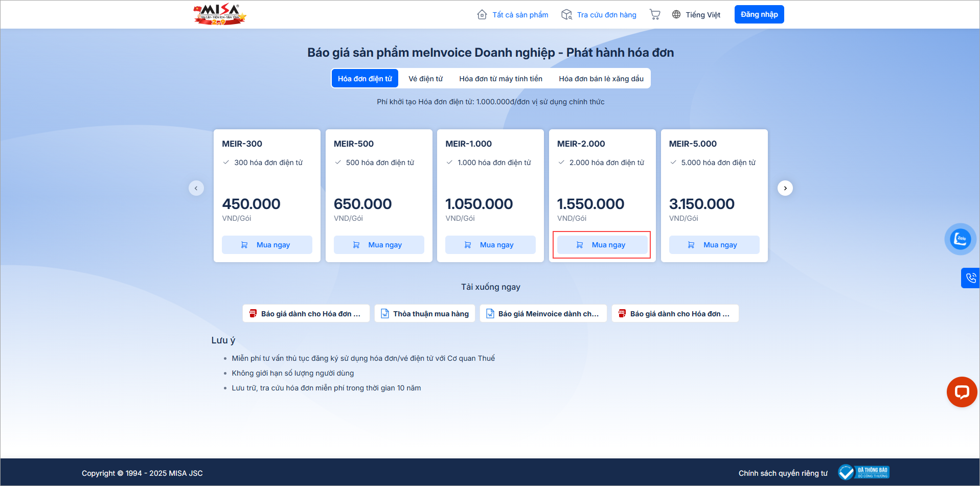Select the Hóa đơn điện tử tab

(365, 78)
